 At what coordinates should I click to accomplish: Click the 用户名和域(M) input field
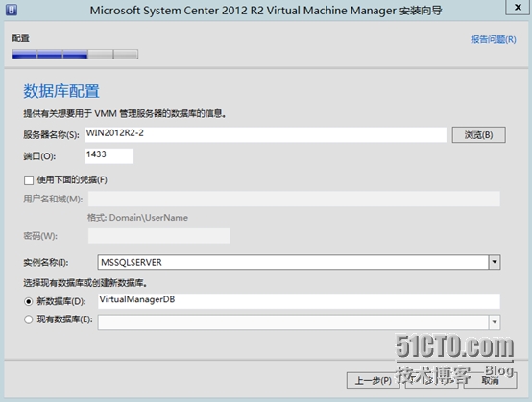[294, 199]
